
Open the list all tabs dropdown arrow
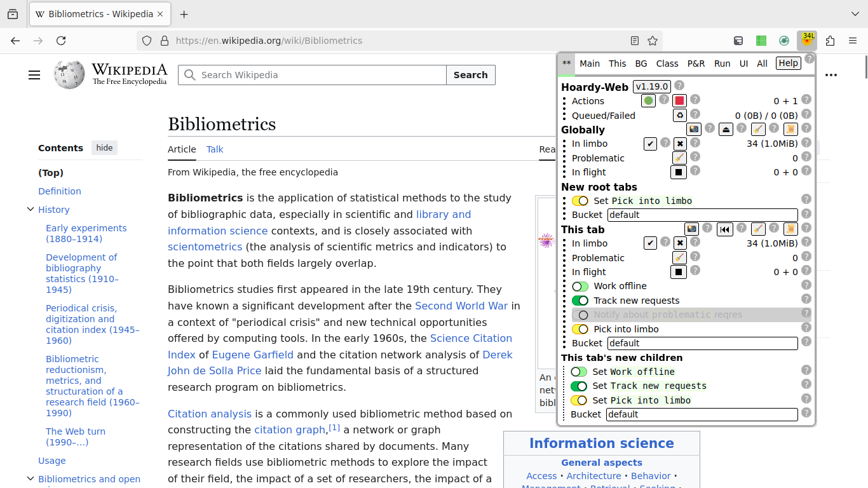[x=855, y=14]
